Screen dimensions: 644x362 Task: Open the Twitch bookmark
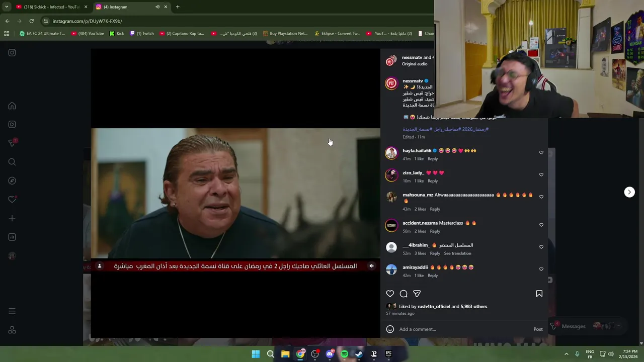point(142,34)
